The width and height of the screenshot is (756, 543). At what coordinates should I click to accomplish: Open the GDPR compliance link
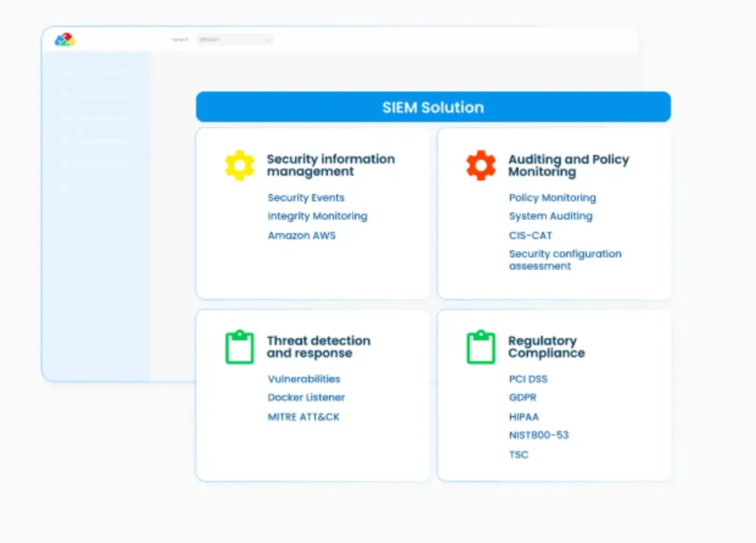(522, 398)
